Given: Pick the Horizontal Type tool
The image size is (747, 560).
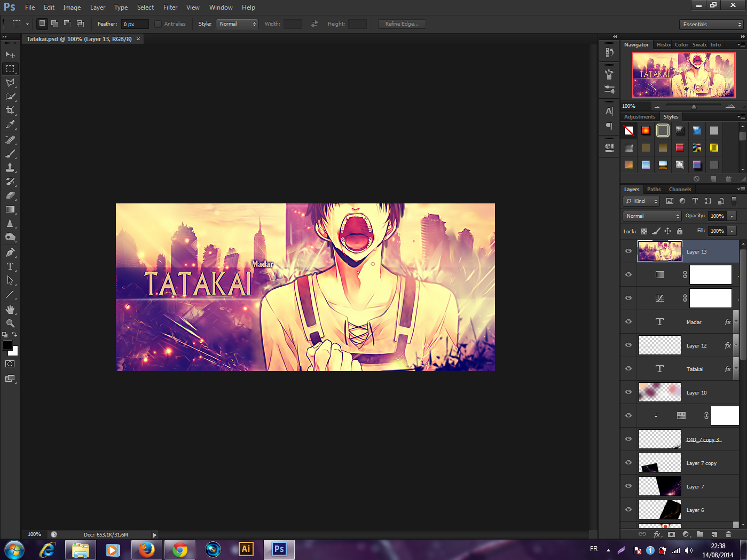Looking at the screenshot, I should [x=10, y=266].
